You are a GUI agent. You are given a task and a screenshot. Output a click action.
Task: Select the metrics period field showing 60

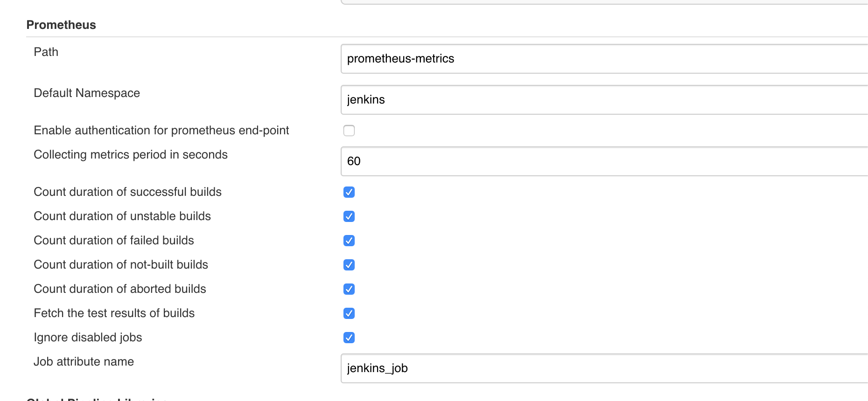coord(604,161)
